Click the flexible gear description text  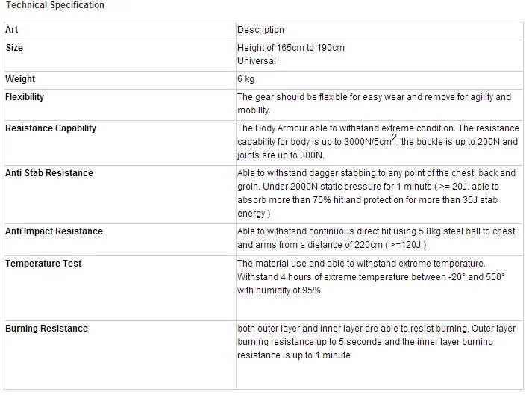click(374, 104)
